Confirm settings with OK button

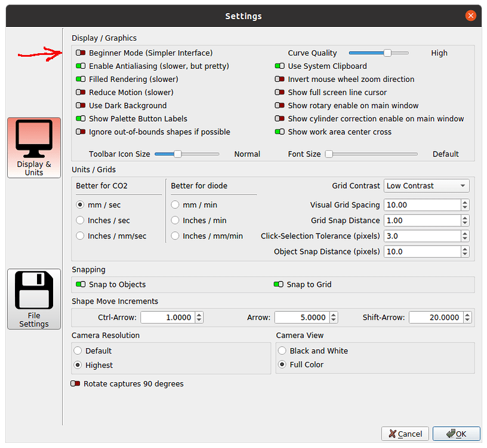coord(456,434)
